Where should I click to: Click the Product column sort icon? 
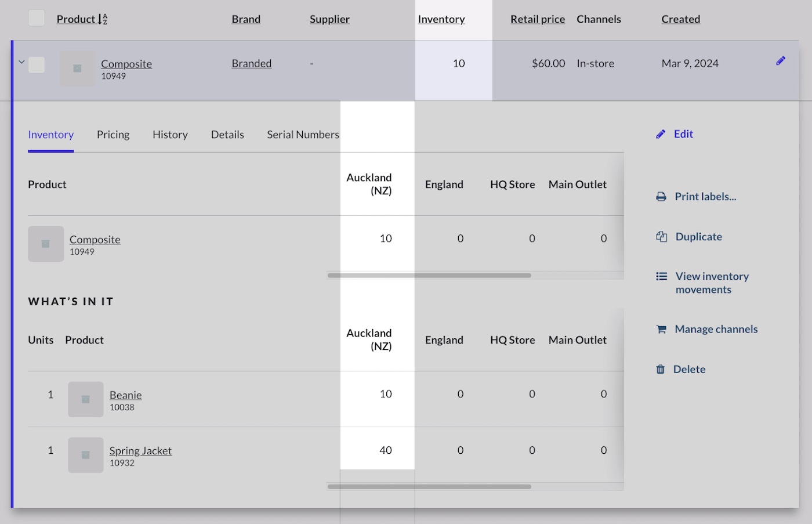103,19
